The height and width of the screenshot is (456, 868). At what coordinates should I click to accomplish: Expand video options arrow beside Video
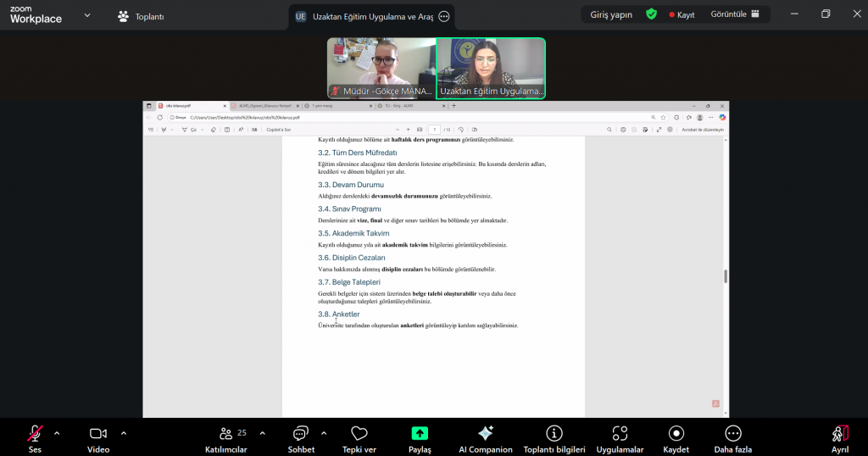click(x=124, y=432)
